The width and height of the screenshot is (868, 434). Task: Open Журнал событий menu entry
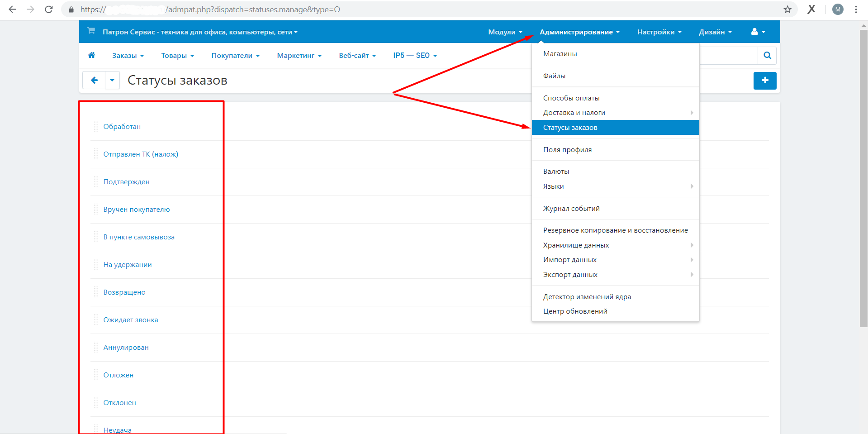click(x=616, y=208)
